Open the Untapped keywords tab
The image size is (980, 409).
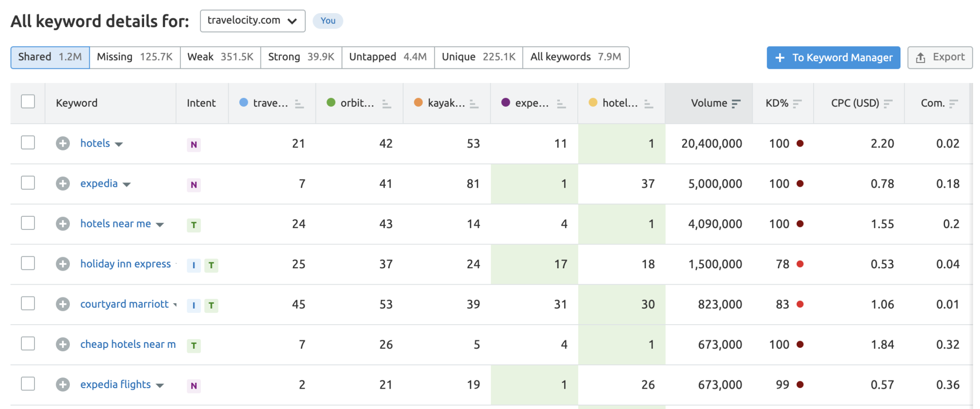388,57
